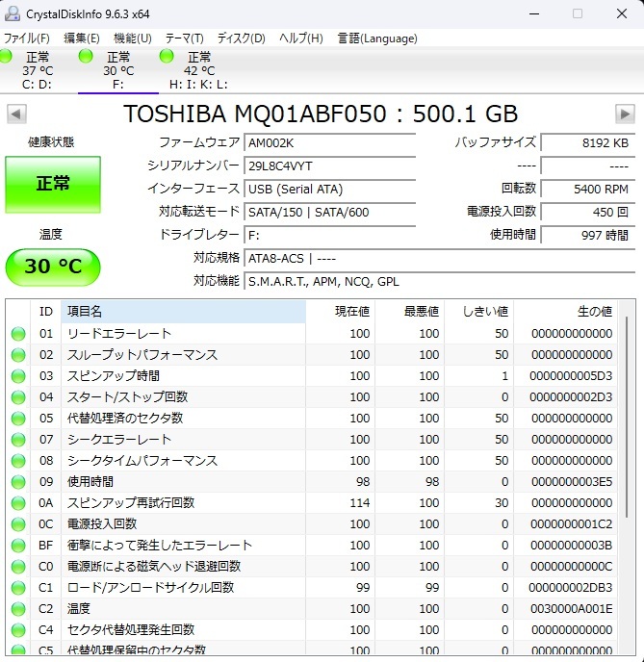The width and height of the screenshot is (644, 662).
Task: Select raw value 000000002DB3 in C1 row
Action: pyautogui.click(x=571, y=587)
